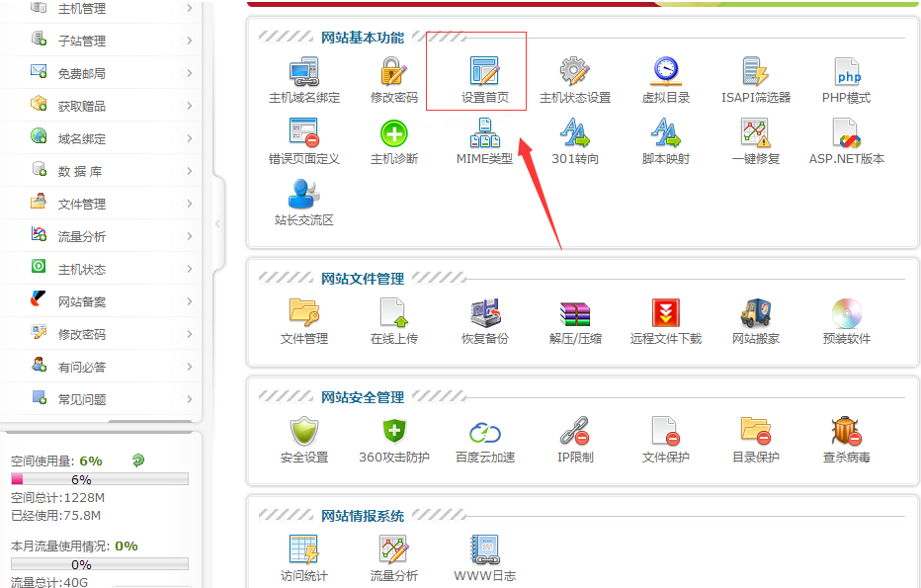Viewport: 921px width, 588px height.
Task: Expand sidebar 文件管理 chevron
Action: (189, 204)
